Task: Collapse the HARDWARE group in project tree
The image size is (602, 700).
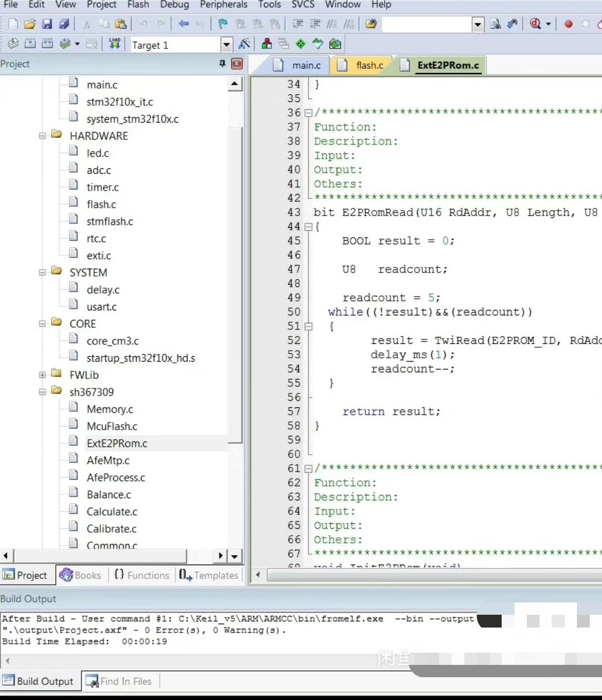Action: point(42,136)
